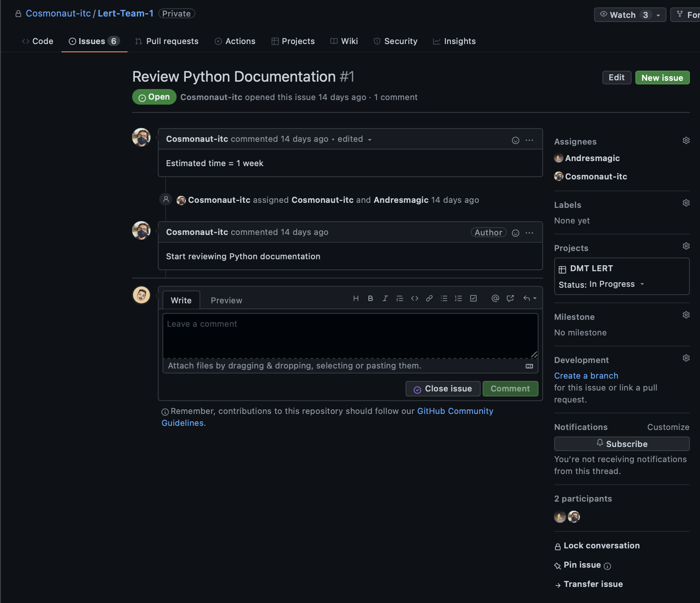
Task: Switch to the Write tab
Action: [x=181, y=300]
